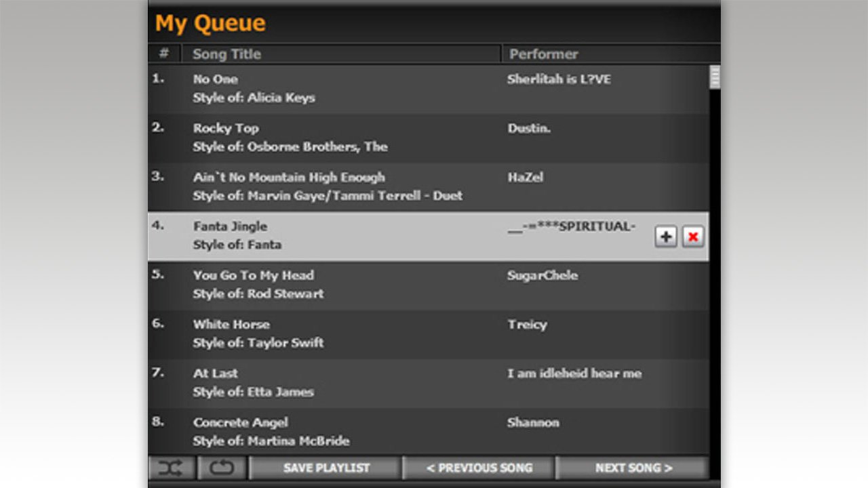Viewport: 868px width, 488px height.
Task: Select the shuffle crossed-arrows icon
Action: tap(172, 467)
